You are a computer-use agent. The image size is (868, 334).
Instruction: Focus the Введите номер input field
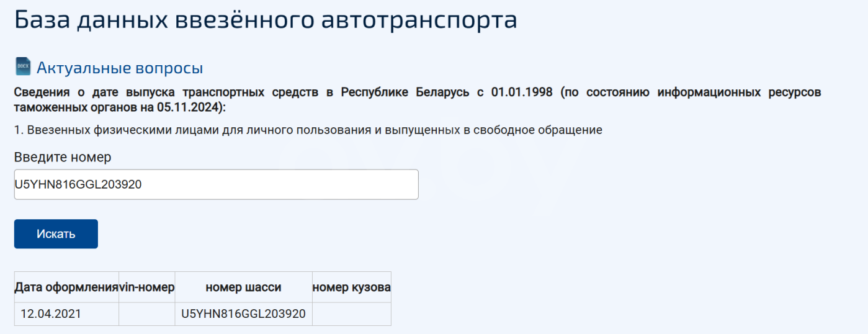click(x=216, y=184)
